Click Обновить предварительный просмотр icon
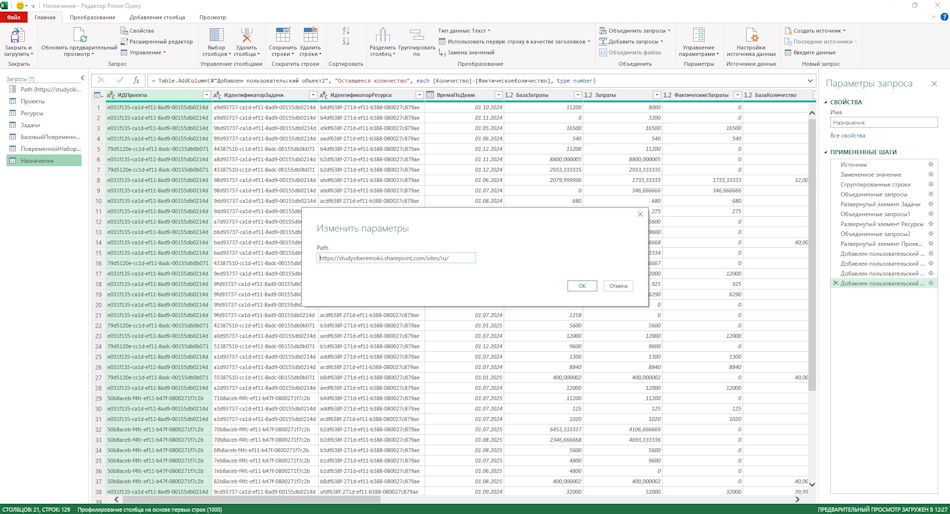The height and width of the screenshot is (514, 950). [x=79, y=35]
